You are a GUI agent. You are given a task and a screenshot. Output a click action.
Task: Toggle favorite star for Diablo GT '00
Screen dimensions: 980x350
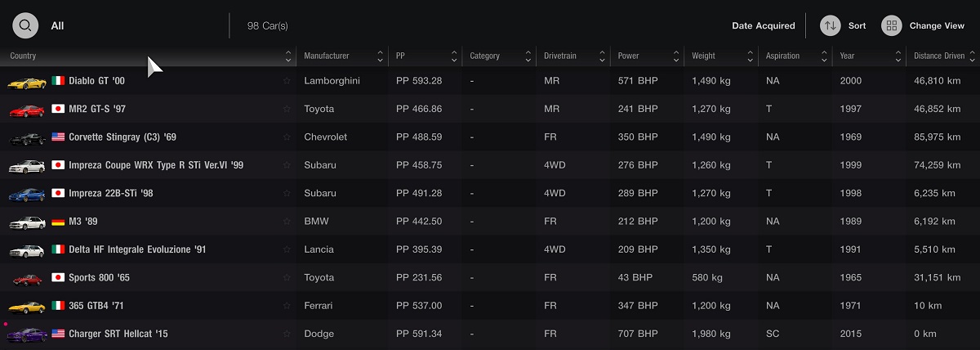click(287, 81)
